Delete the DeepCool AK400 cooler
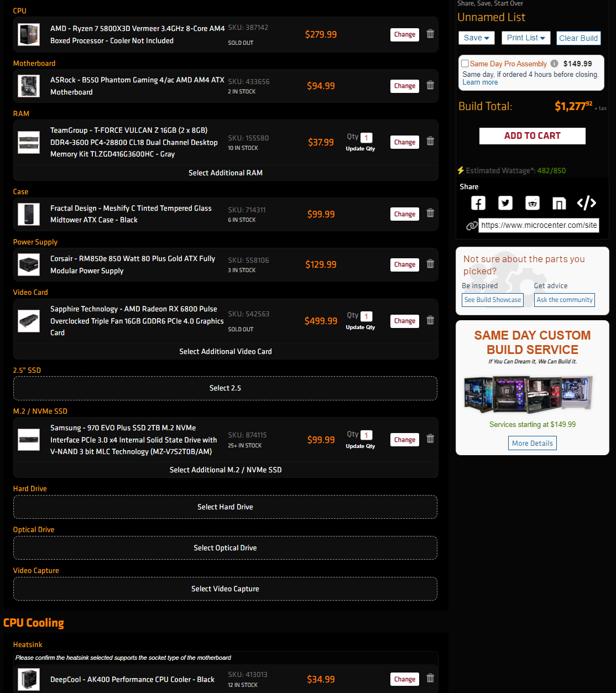 tap(430, 678)
